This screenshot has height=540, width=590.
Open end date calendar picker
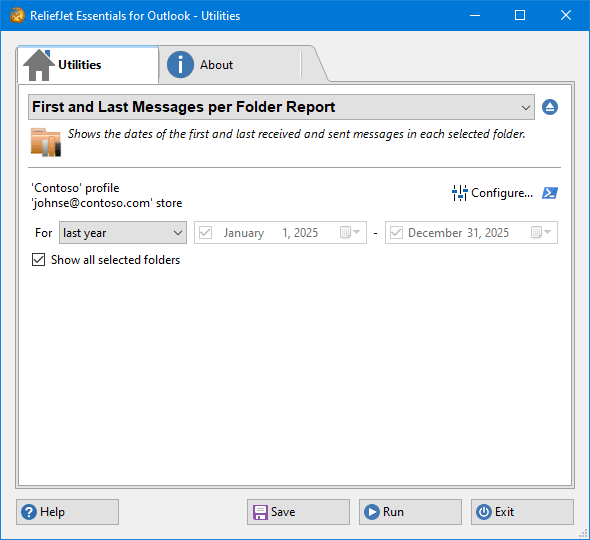541,232
